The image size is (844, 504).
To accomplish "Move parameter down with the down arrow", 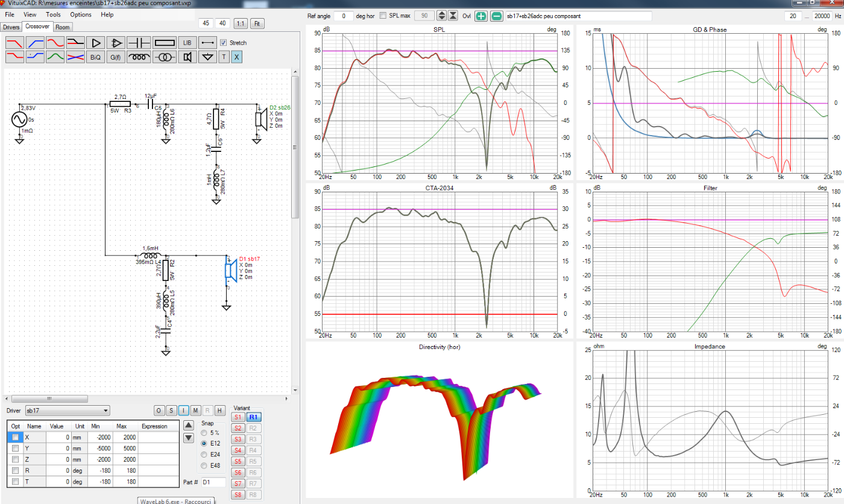I will [x=188, y=438].
